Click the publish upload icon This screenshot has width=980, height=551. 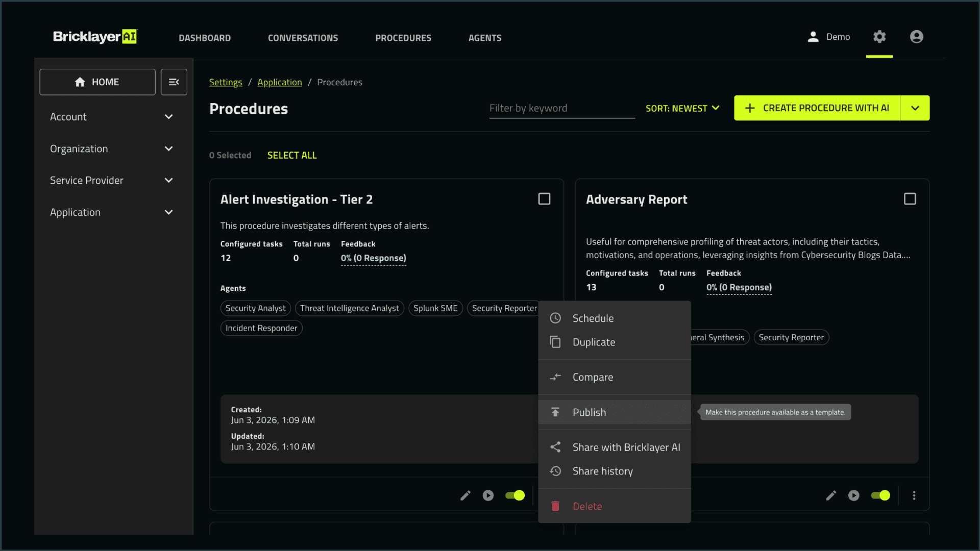[555, 412]
